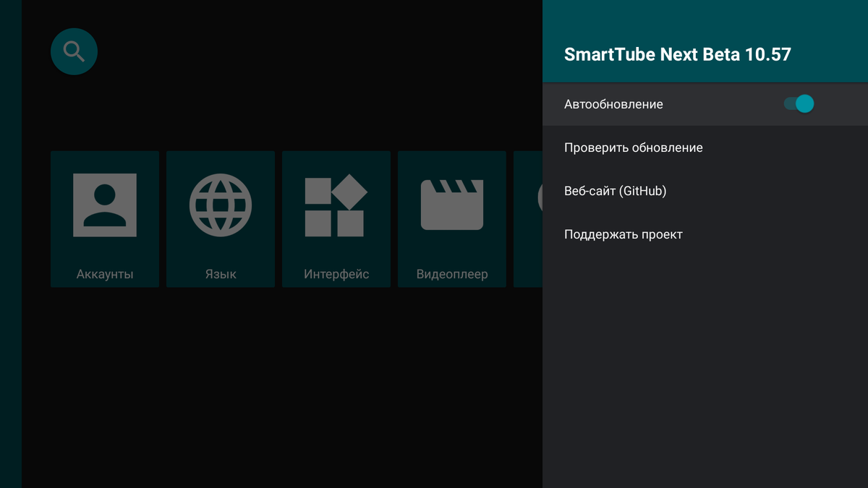This screenshot has width=868, height=488.
Task: Toggle the Автообновление switch
Action: (x=799, y=104)
